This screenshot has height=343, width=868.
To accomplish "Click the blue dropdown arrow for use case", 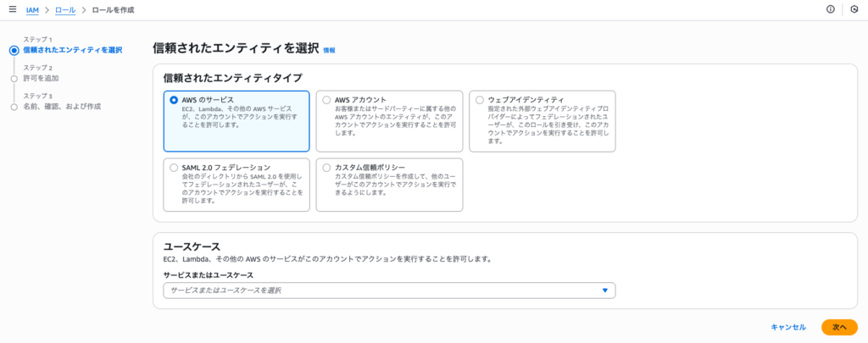I will [604, 290].
